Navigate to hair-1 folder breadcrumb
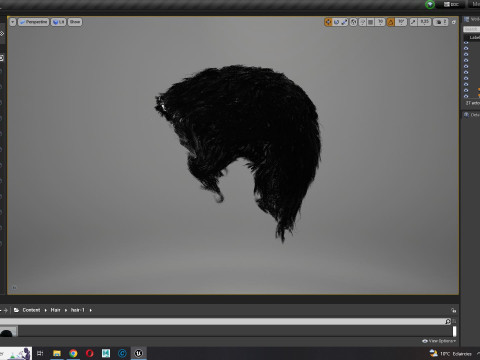The width and height of the screenshot is (480, 360). click(78, 310)
